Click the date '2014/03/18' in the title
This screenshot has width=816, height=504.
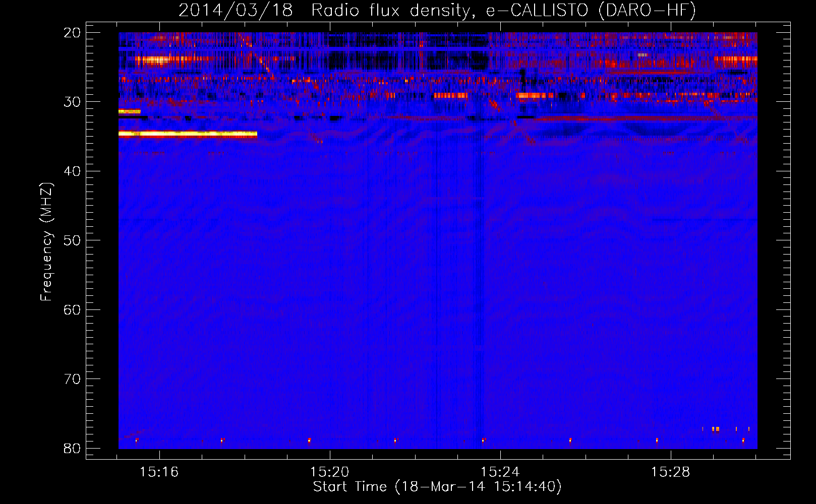pos(236,10)
